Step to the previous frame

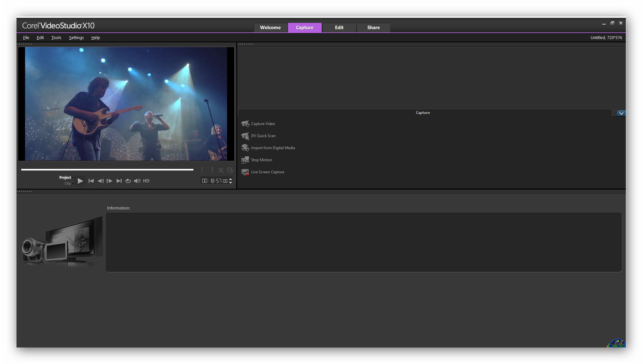pos(100,181)
